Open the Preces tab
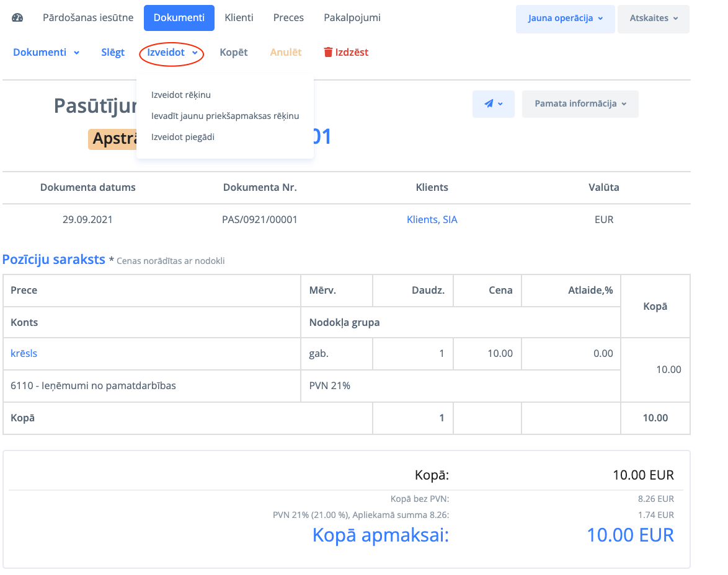 pyautogui.click(x=288, y=18)
